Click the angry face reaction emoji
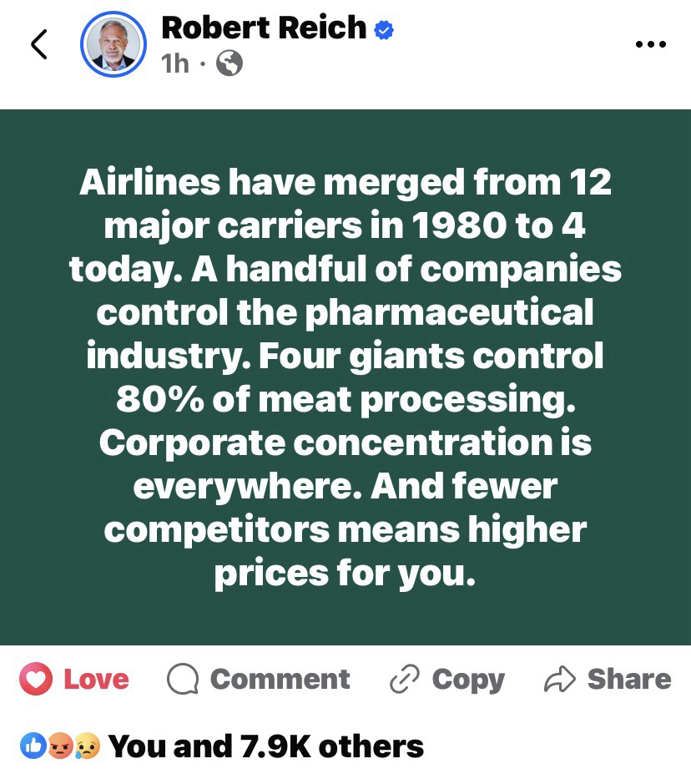The height and width of the screenshot is (784, 691). (x=60, y=746)
